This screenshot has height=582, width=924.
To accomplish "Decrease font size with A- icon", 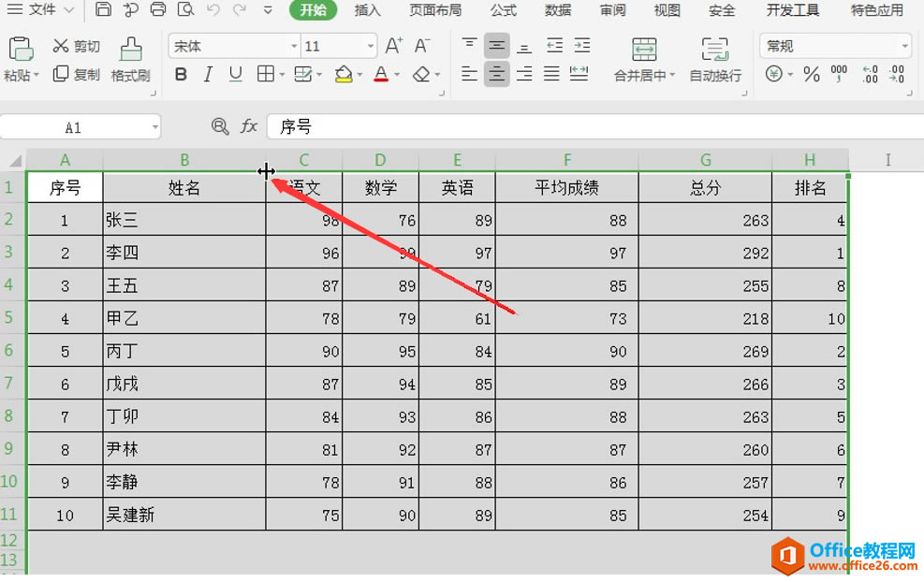I will click(422, 45).
